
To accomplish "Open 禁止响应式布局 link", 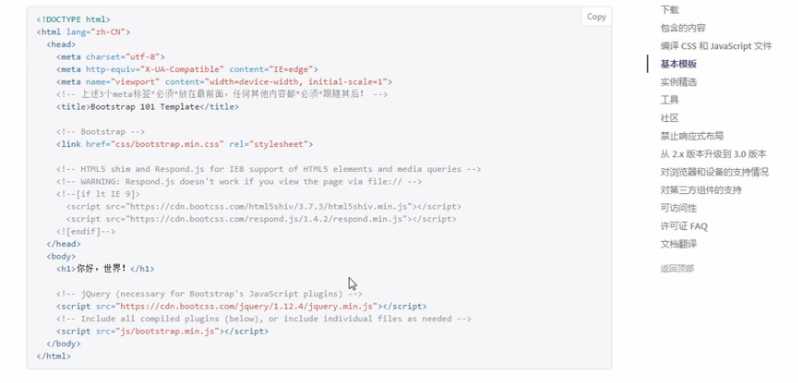I will 692,136.
